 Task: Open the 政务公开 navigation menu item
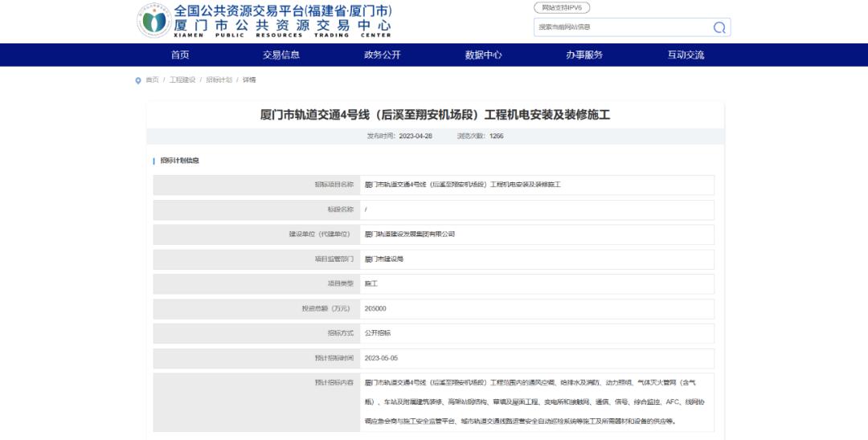(x=382, y=55)
